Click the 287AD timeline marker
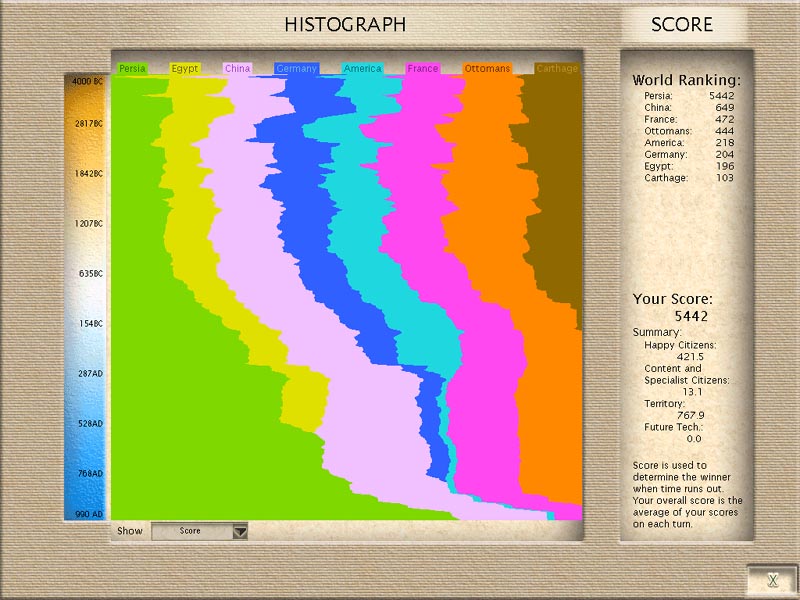Image resolution: width=800 pixels, height=600 pixels. tap(88, 373)
